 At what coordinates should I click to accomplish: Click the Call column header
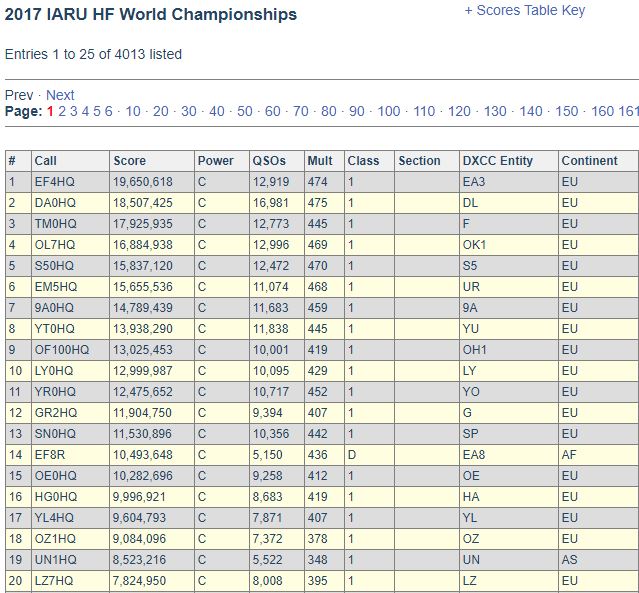pyautogui.click(x=45, y=161)
